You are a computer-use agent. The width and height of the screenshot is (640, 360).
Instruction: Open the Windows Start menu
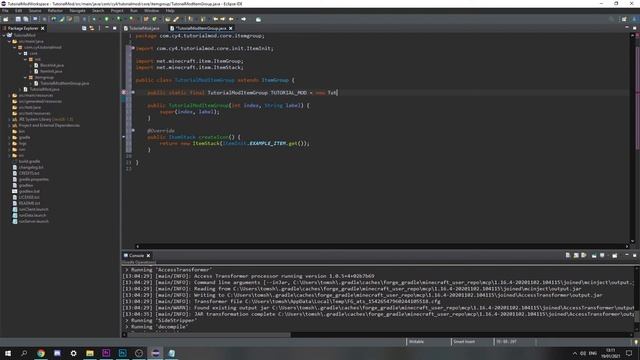pos(8,353)
